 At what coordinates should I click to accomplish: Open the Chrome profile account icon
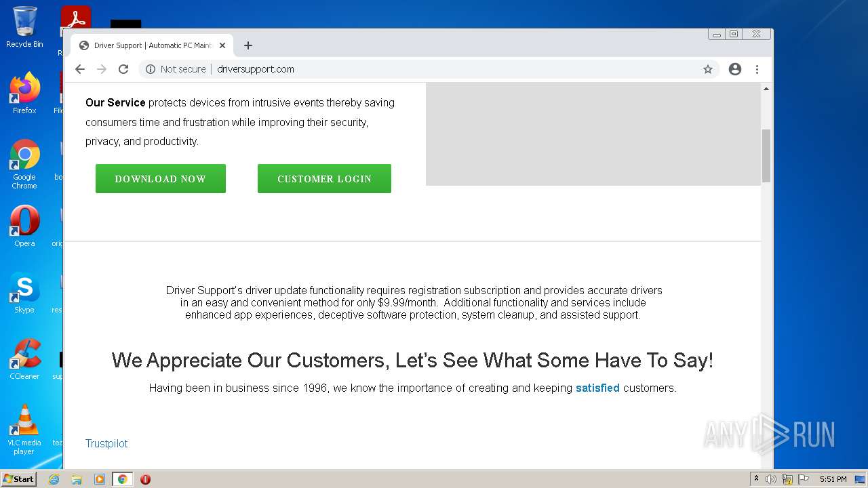(735, 69)
